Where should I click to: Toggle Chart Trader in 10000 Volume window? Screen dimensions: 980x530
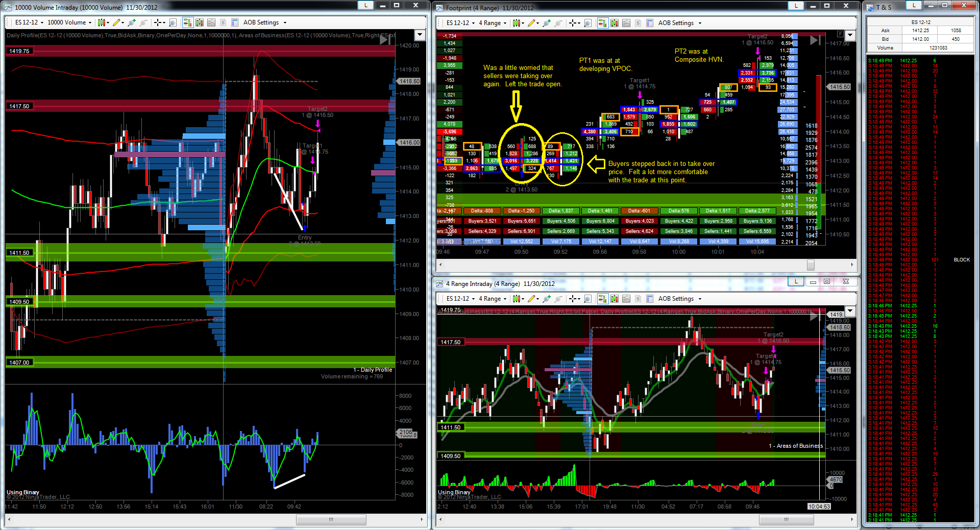pyautogui.click(x=187, y=22)
